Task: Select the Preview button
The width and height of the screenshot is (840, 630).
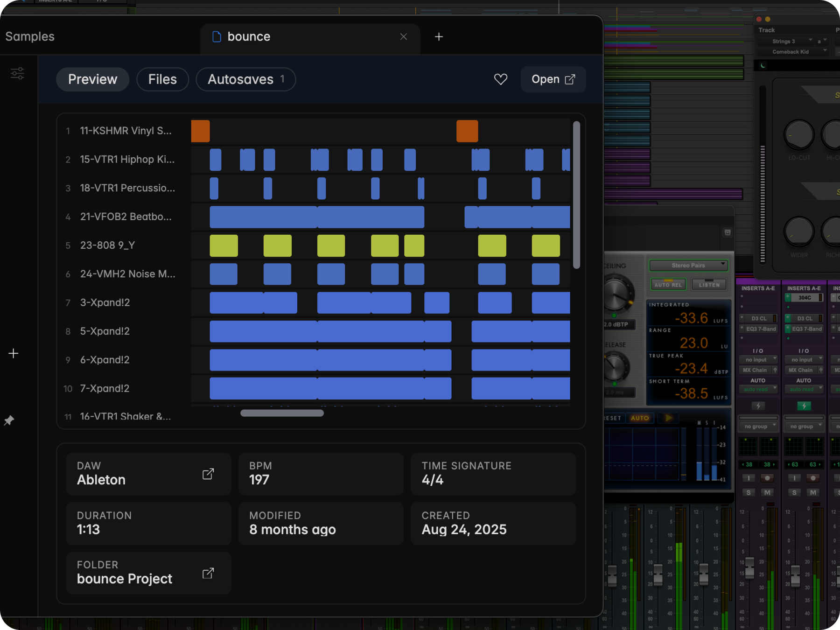Action: pos(92,79)
